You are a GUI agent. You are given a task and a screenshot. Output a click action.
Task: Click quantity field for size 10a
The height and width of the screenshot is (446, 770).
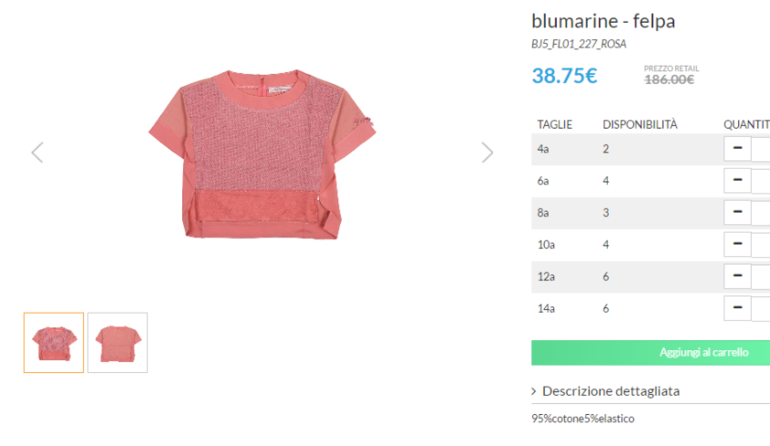click(761, 245)
